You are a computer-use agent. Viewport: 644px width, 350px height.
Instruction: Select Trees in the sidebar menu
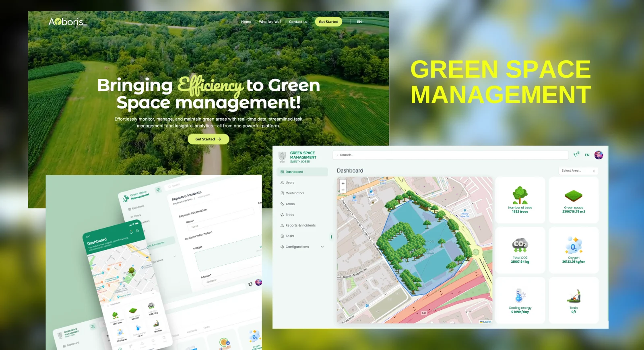pyautogui.click(x=290, y=215)
